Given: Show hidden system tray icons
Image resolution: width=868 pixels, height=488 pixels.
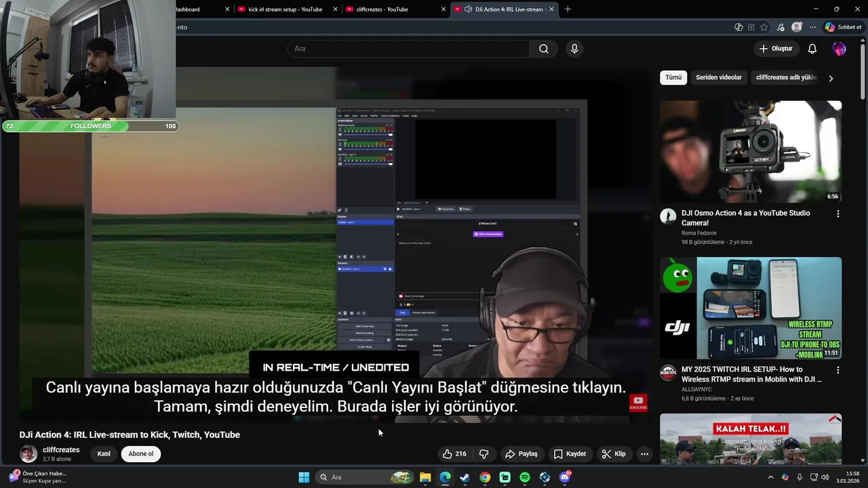Looking at the screenshot, I should pos(770,477).
